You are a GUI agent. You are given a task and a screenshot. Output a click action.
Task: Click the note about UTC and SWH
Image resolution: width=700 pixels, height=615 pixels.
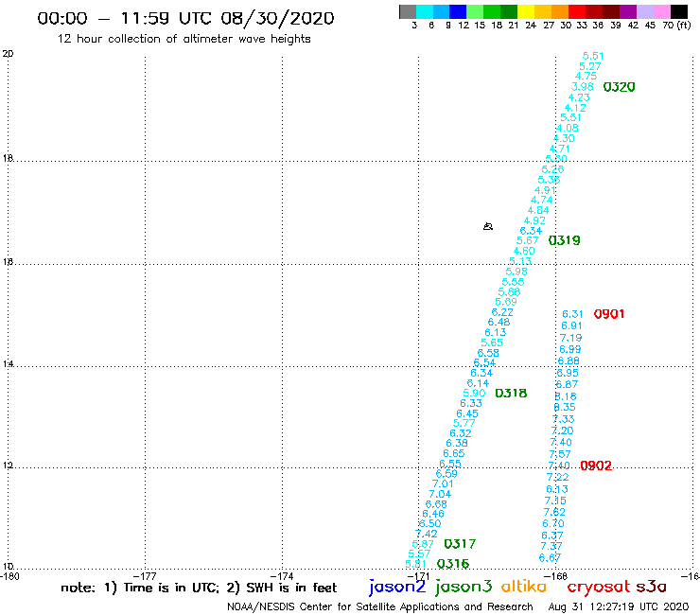199,588
